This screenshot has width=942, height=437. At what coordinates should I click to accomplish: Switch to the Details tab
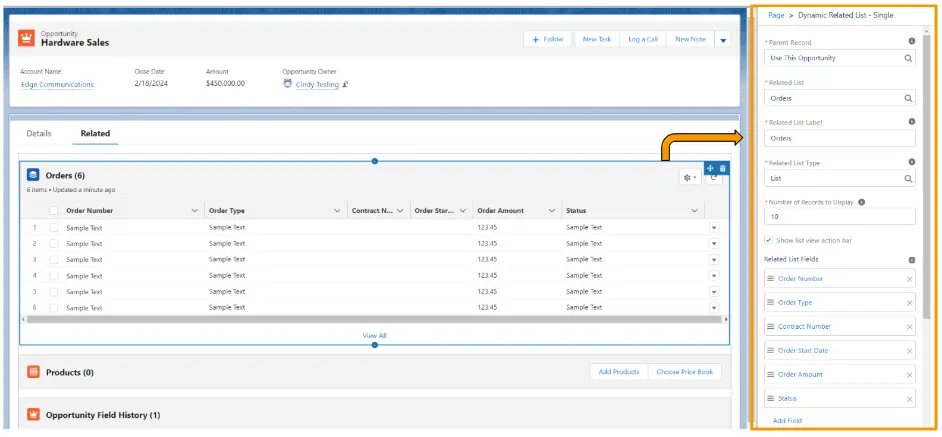pos(38,133)
